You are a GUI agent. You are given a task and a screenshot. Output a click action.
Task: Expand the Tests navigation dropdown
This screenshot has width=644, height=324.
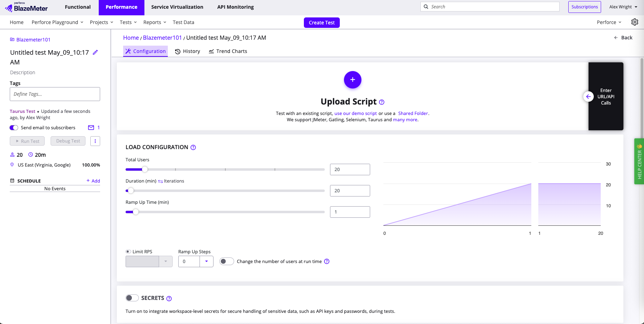[x=128, y=22]
